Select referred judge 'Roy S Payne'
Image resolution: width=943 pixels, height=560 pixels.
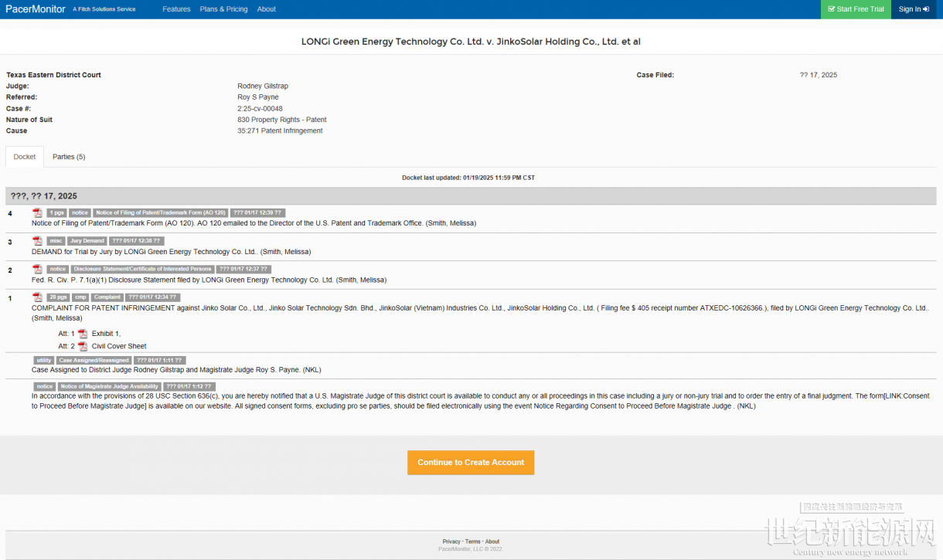click(x=258, y=97)
